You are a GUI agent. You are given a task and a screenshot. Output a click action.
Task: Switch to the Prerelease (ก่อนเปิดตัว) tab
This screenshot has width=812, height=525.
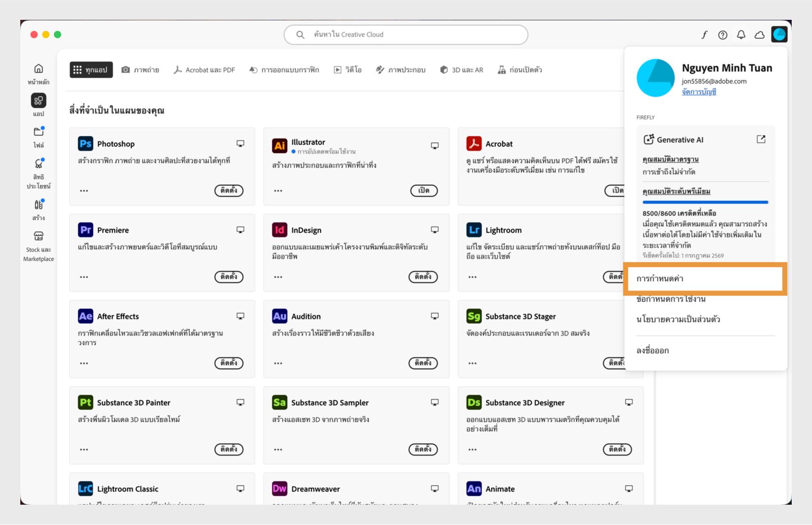(520, 70)
